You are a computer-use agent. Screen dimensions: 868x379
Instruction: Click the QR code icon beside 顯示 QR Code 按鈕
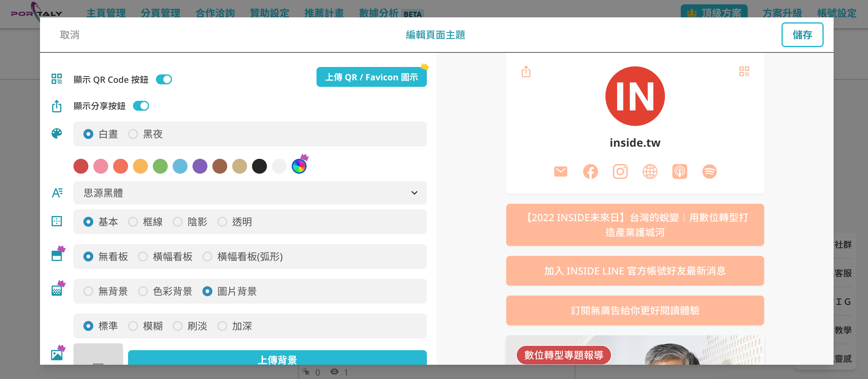pyautogui.click(x=57, y=79)
